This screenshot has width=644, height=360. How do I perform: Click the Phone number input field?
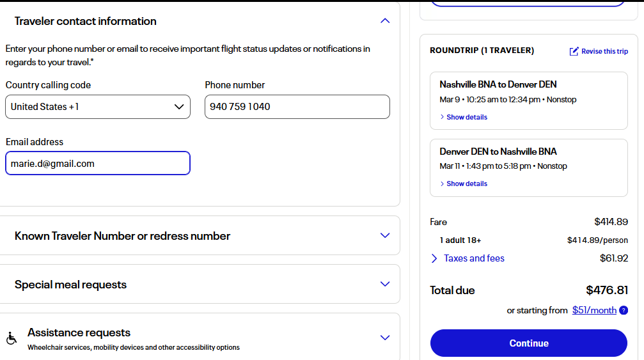(x=297, y=107)
